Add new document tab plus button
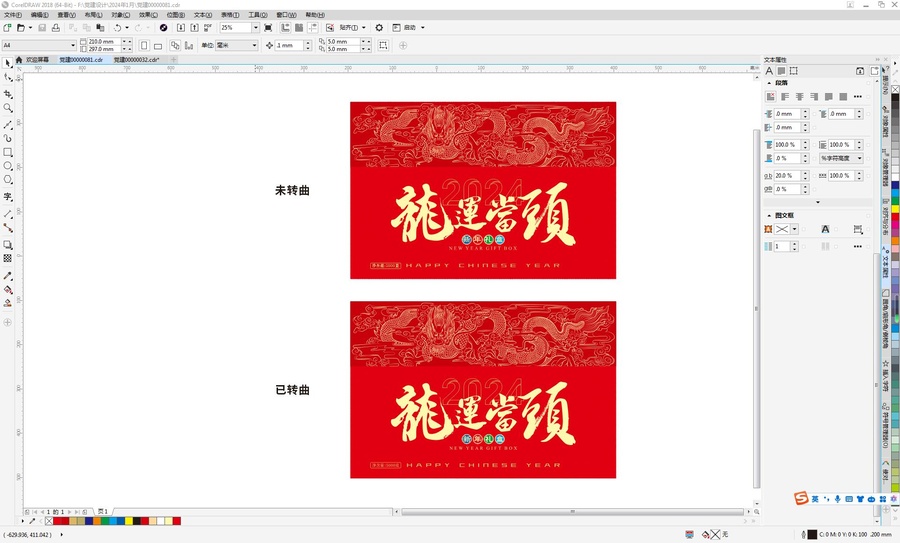The height and width of the screenshot is (543, 900). click(173, 60)
